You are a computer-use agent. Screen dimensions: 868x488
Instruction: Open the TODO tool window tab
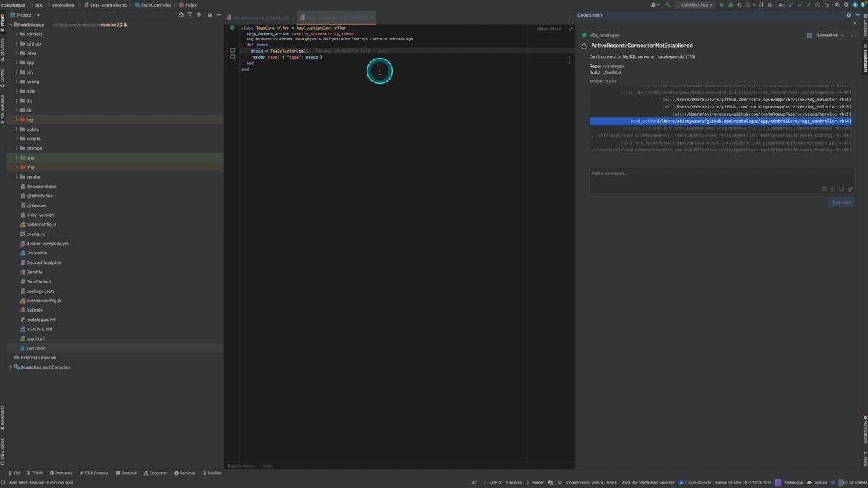click(x=33, y=473)
